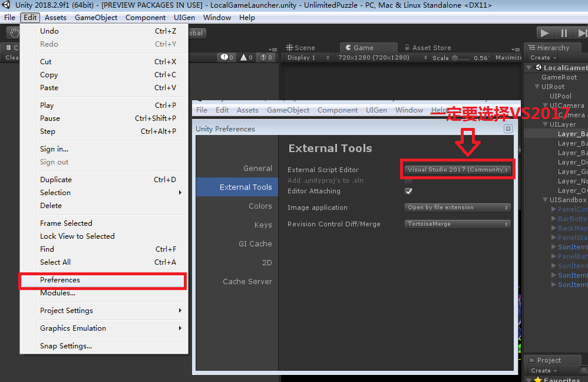Click the Create button in Hierarchy
This screenshot has width=588, height=382.
click(x=540, y=58)
